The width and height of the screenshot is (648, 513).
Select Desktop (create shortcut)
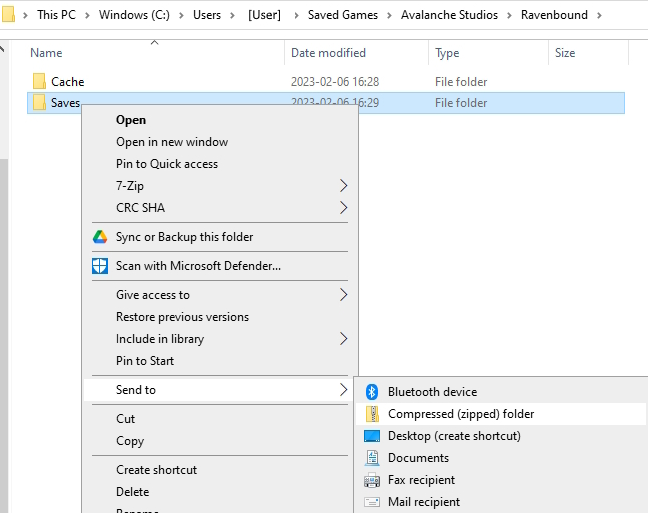pyautogui.click(x=501, y=436)
